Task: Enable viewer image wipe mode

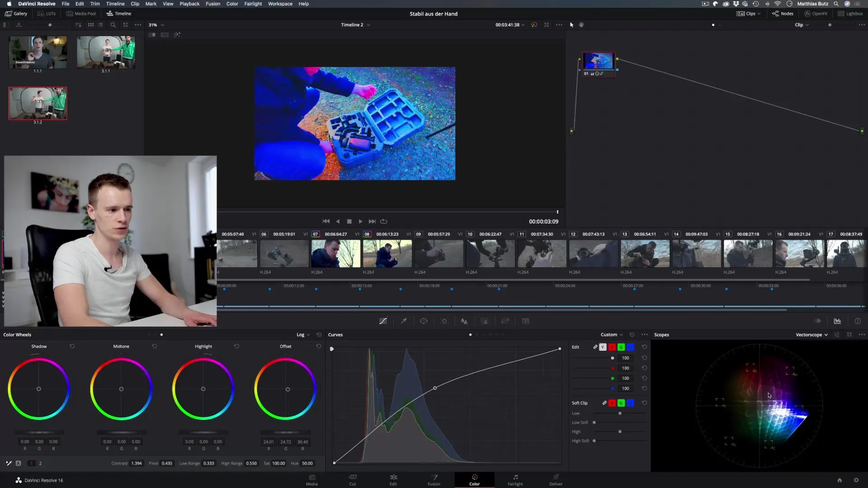Action: 152,35
